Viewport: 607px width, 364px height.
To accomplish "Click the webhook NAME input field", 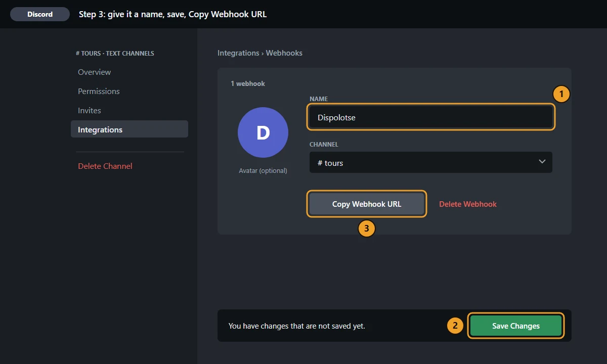I will [431, 117].
